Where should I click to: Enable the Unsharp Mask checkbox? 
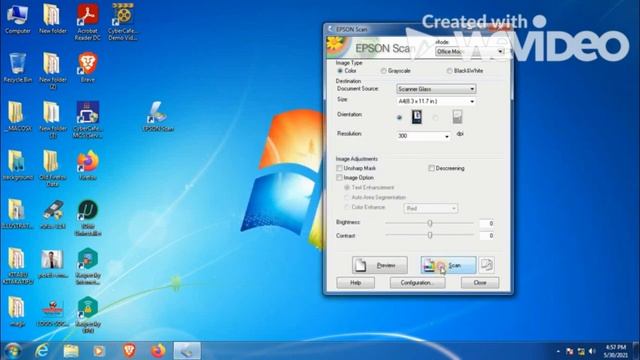click(339, 168)
